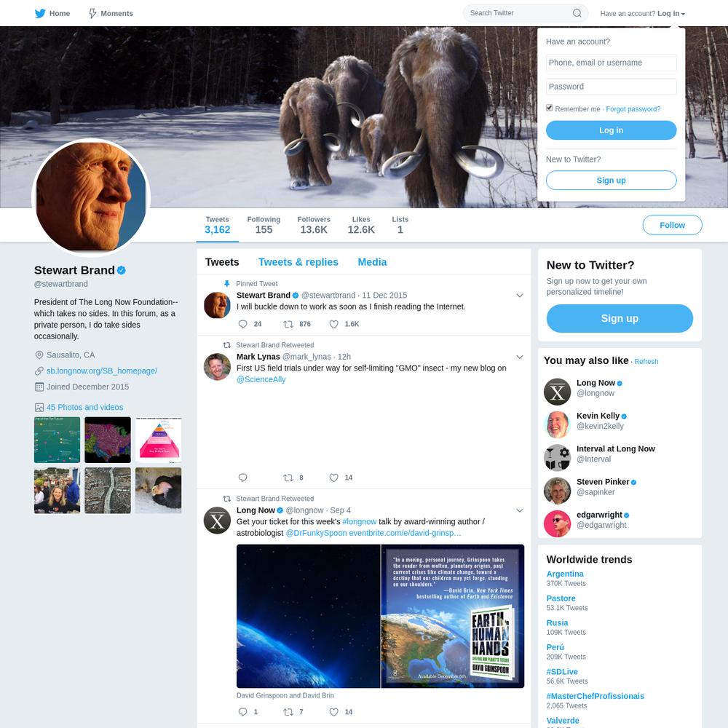Screen dimensions: 728x728
Task: Switch to Tweets & replies tab
Action: click(x=298, y=262)
